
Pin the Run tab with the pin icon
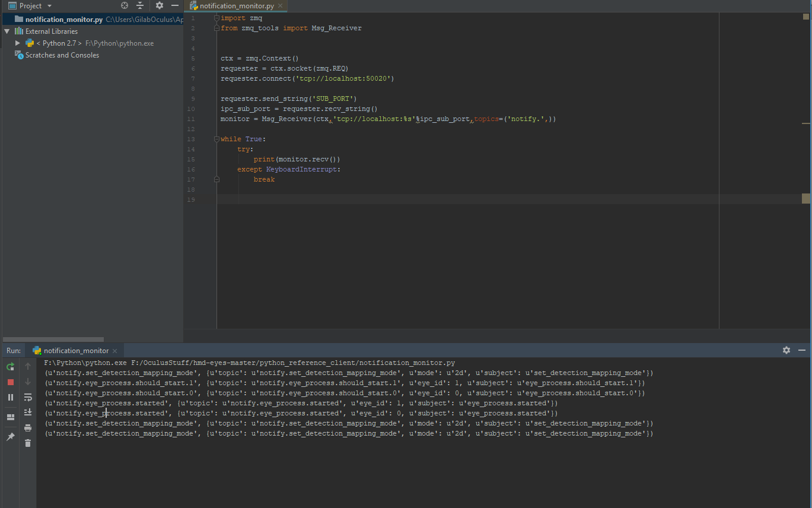point(10,437)
